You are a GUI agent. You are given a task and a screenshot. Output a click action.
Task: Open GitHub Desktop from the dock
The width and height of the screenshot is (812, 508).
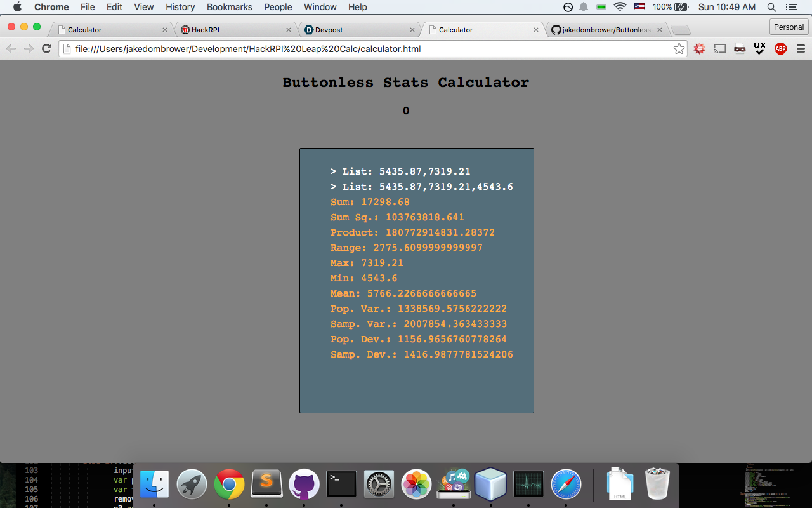(304, 485)
